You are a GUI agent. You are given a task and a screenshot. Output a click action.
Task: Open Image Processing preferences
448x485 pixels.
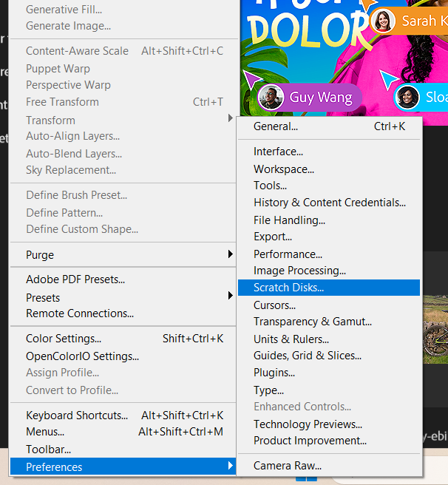point(328,271)
